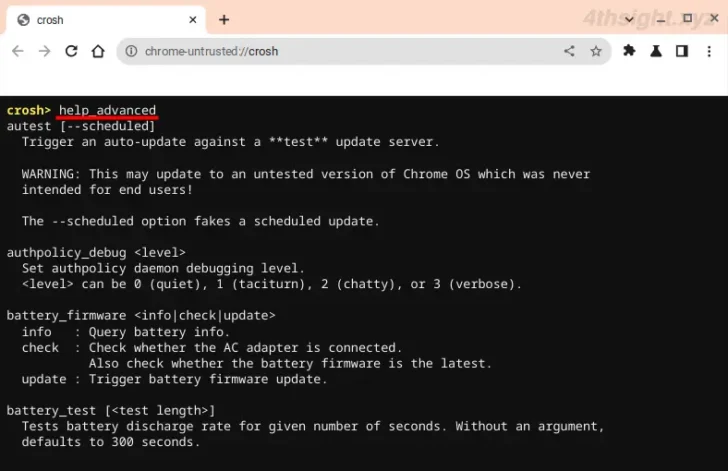Close the crosh tab
This screenshot has width=728, height=471.
[193, 20]
